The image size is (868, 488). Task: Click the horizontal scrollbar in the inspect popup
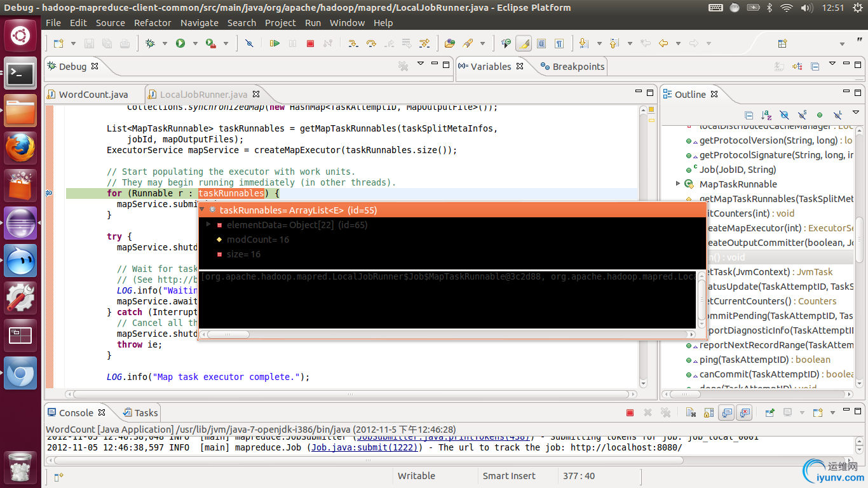tap(229, 334)
